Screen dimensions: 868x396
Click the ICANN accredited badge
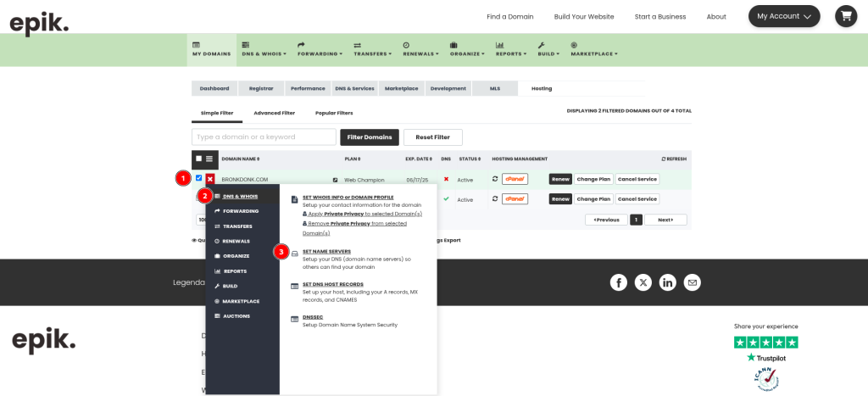[766, 378]
